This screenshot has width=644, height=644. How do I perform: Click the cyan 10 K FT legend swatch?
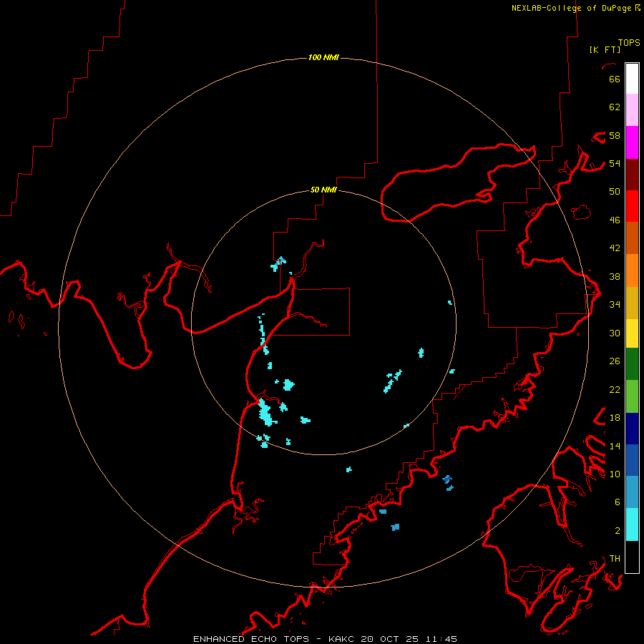pos(632,525)
